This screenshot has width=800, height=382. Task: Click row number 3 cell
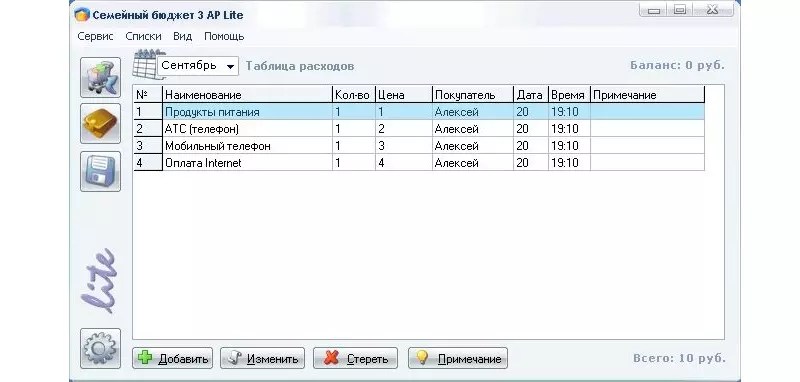[x=148, y=146]
